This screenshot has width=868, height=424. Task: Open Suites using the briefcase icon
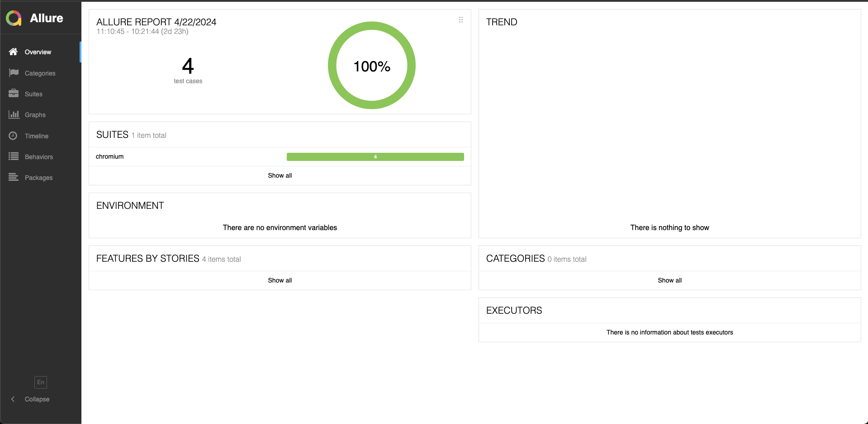[x=14, y=94]
